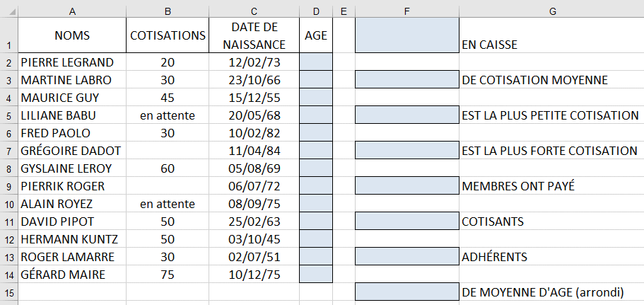Screen dimensions: 644x305
Task: Select column G header
Action: pyautogui.click(x=551, y=11)
